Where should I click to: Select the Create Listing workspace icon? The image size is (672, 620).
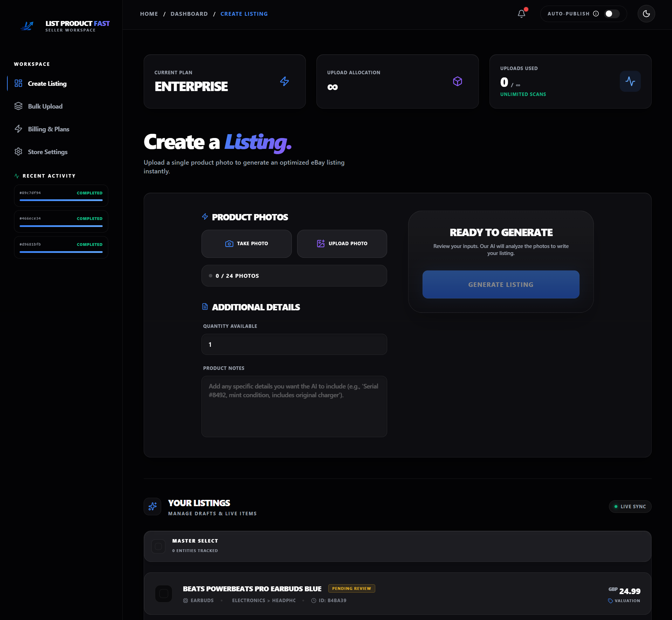(x=19, y=83)
